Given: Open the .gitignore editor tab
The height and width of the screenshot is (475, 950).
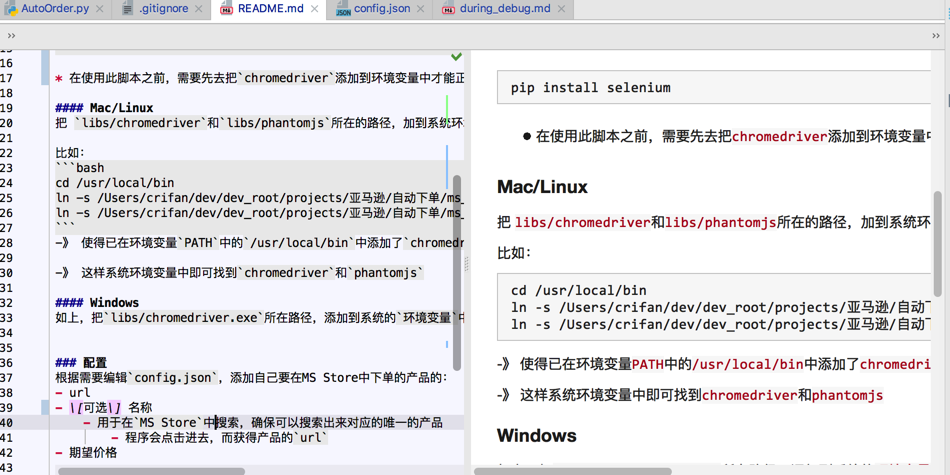Looking at the screenshot, I should (x=162, y=9).
